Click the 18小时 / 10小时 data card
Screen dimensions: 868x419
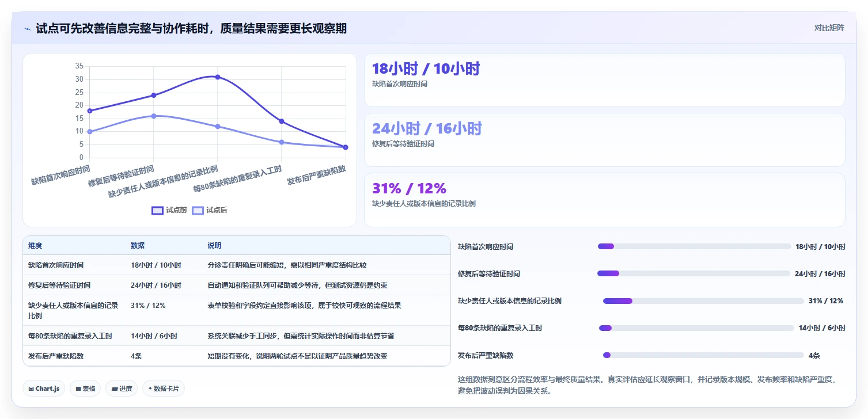(604, 80)
